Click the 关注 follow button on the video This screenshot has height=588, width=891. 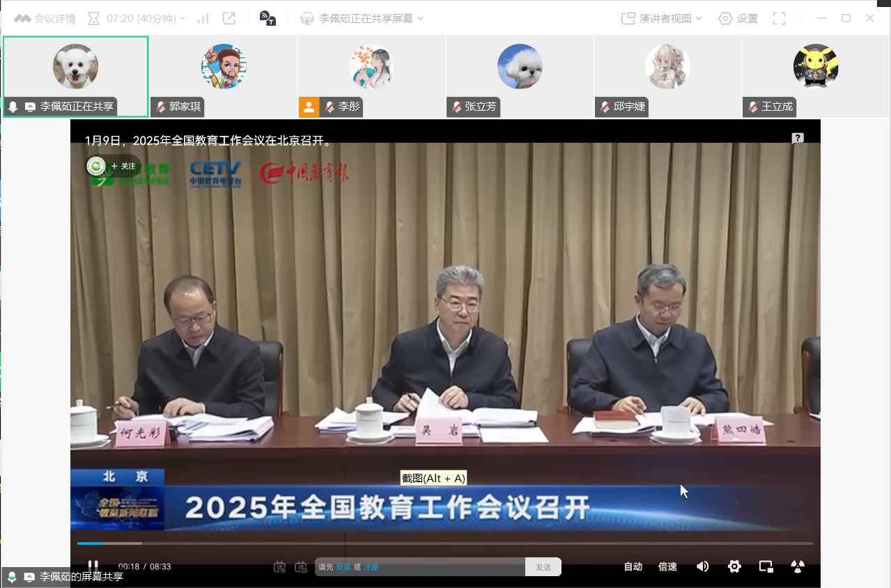pos(124,167)
